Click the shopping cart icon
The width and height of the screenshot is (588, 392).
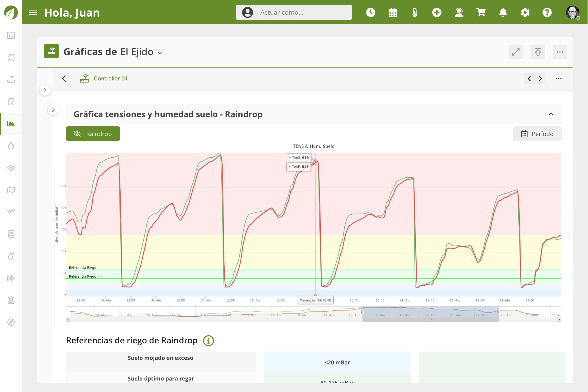(481, 12)
